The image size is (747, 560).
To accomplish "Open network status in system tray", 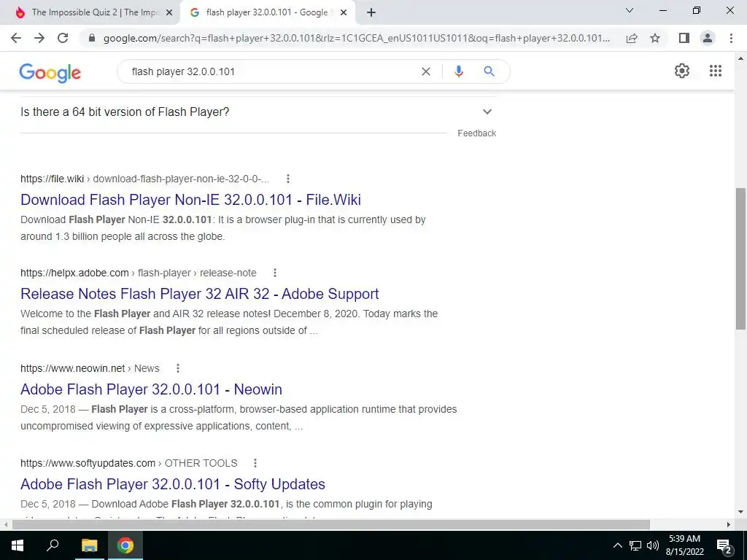I will pyautogui.click(x=635, y=545).
